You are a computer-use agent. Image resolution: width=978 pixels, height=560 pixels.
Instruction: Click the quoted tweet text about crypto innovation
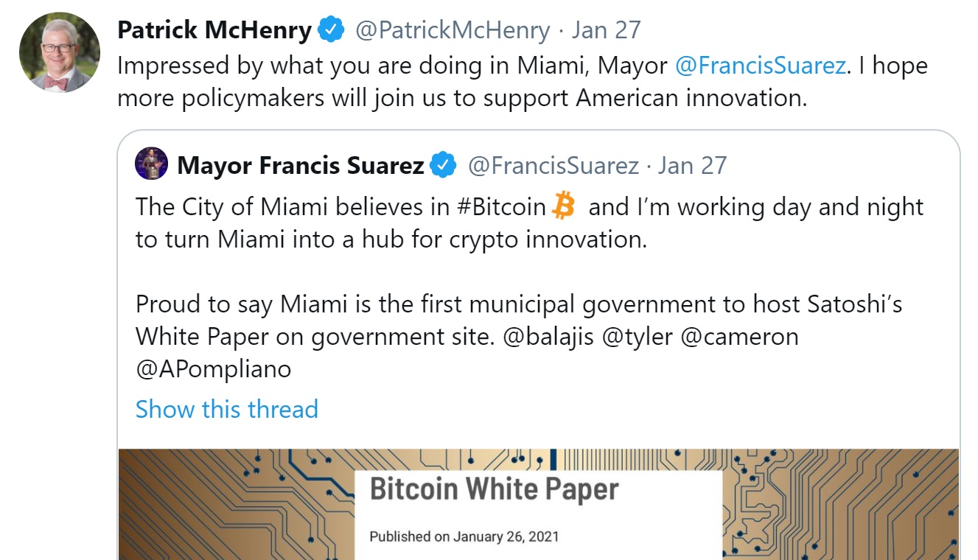pyautogui.click(x=391, y=240)
